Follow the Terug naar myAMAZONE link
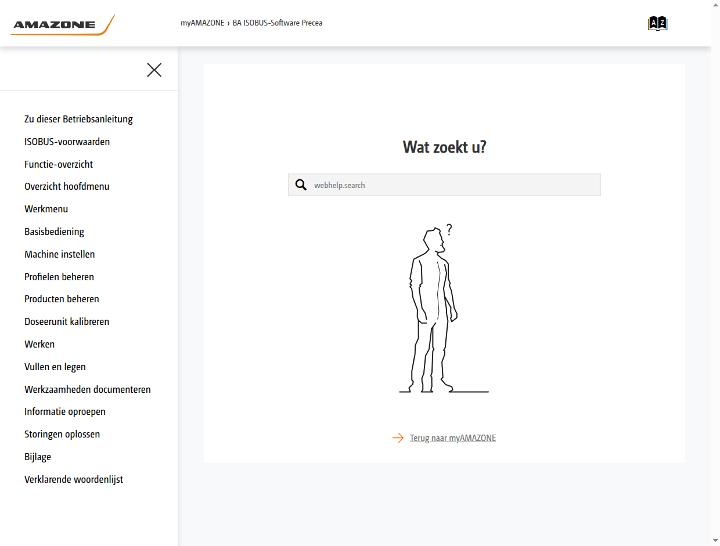Image resolution: width=720 pixels, height=546 pixels. 453,438
